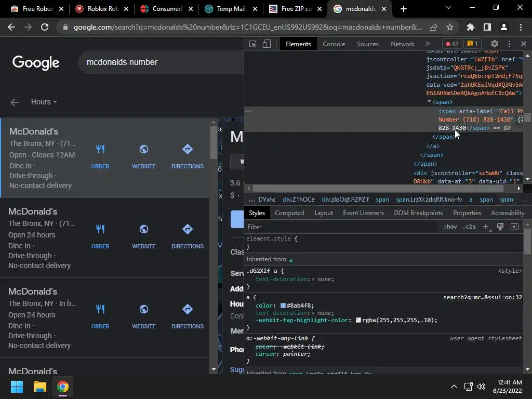Bookmark this page star icon
This screenshot has height=399, width=532.
tap(450, 27)
